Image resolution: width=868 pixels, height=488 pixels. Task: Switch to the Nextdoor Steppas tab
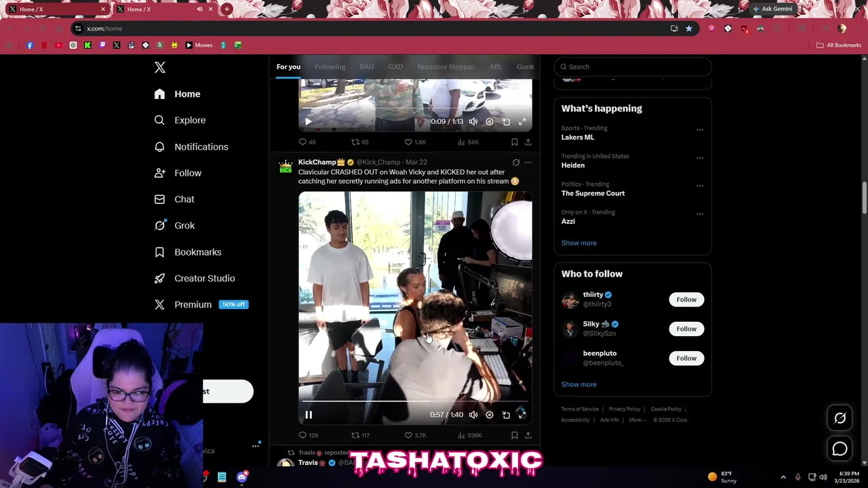(446, 66)
